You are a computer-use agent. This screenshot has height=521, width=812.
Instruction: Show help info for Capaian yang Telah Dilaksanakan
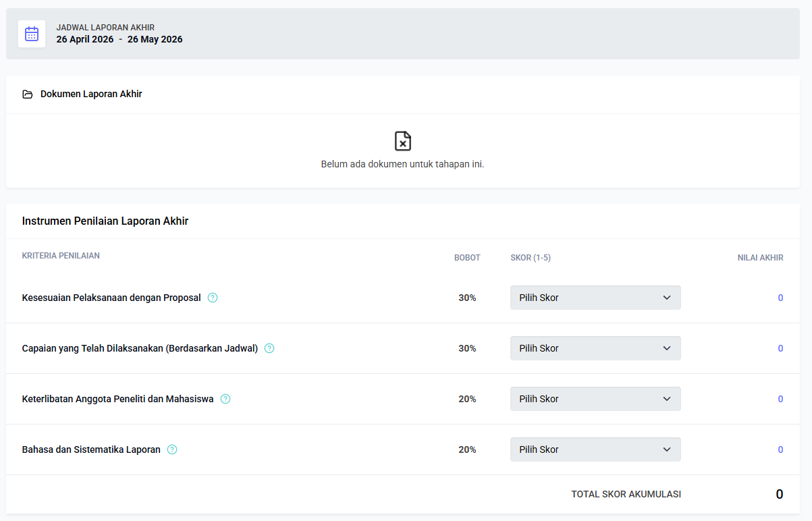[269, 348]
